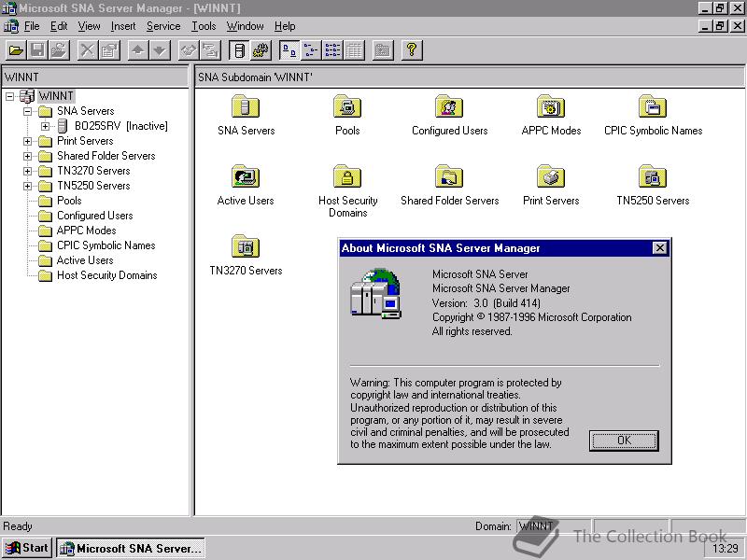Click the Delete X toolbar icon

pos(87,50)
